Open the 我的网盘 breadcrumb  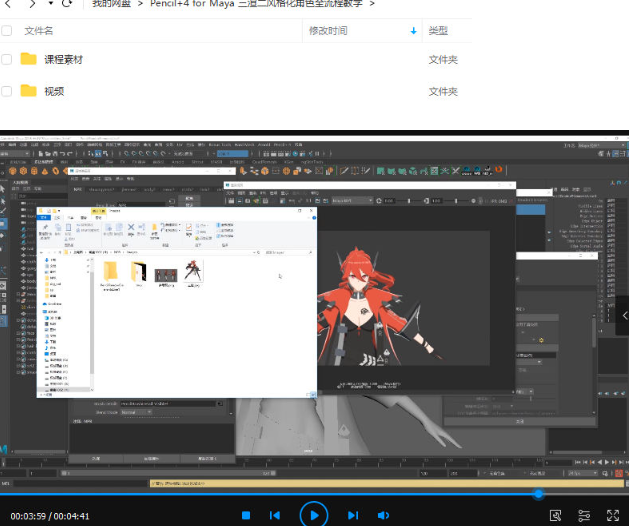111,4
